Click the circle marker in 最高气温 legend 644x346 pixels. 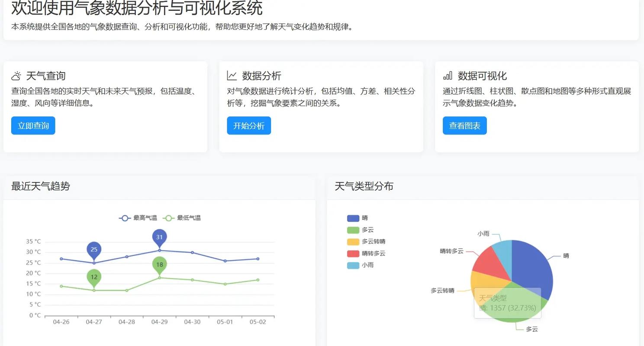pos(125,218)
